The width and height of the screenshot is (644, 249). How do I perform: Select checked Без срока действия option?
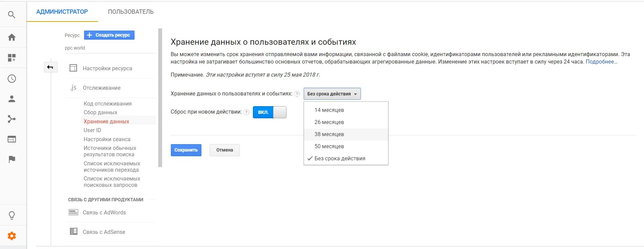coord(346,159)
